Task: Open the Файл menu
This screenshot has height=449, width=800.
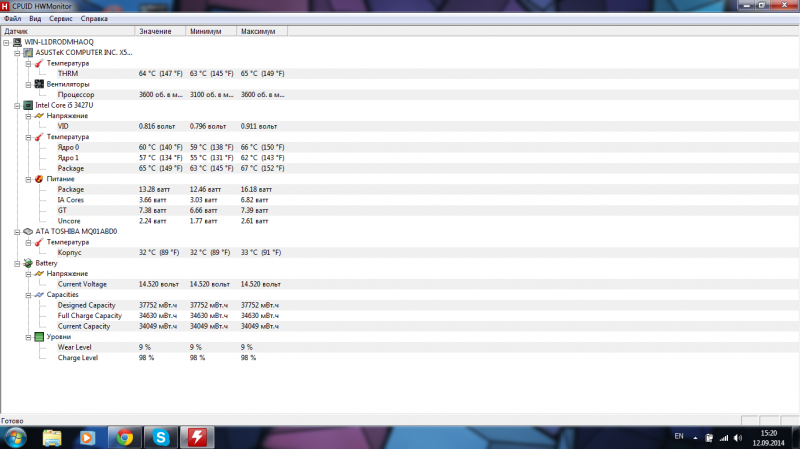Action: tap(13, 18)
